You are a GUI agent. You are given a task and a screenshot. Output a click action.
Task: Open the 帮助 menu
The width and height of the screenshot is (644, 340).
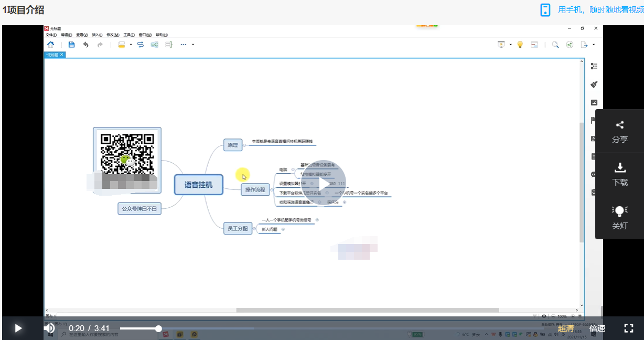tap(162, 35)
